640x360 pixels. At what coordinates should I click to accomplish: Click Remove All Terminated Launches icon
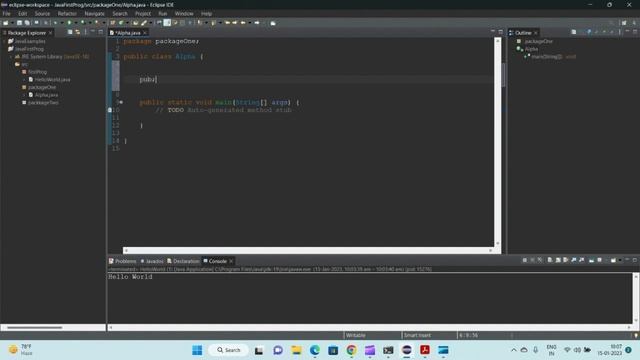tap(540, 260)
